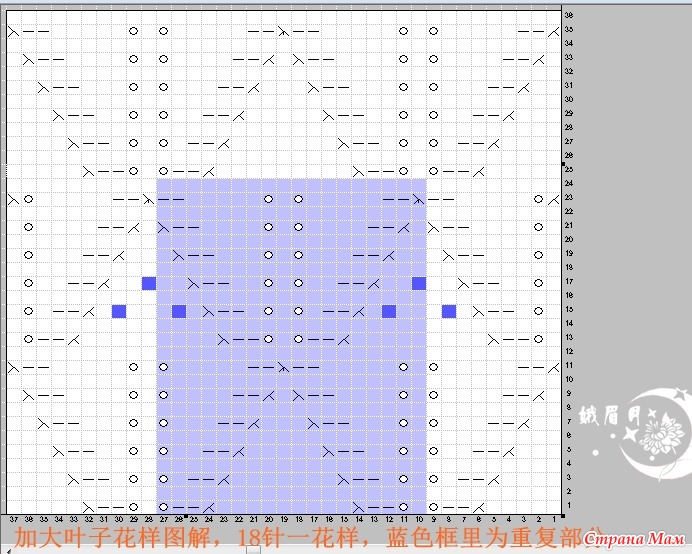Click column number 17 on the bottom ruler
This screenshot has height=554, width=692.
(x=314, y=520)
